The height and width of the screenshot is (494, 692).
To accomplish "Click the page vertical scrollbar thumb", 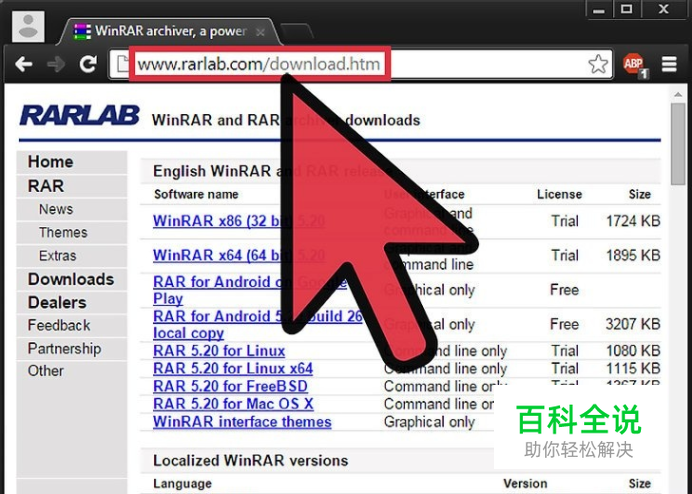I will (678, 144).
